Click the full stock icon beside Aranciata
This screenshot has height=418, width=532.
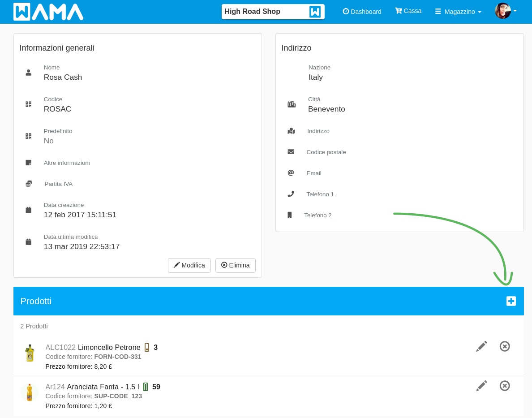tap(146, 387)
